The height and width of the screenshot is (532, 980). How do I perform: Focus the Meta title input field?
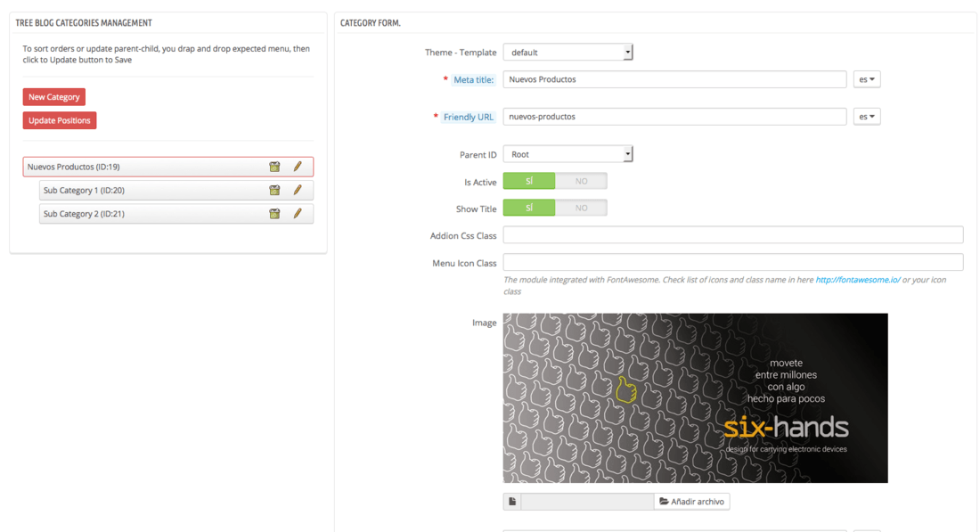click(x=675, y=79)
